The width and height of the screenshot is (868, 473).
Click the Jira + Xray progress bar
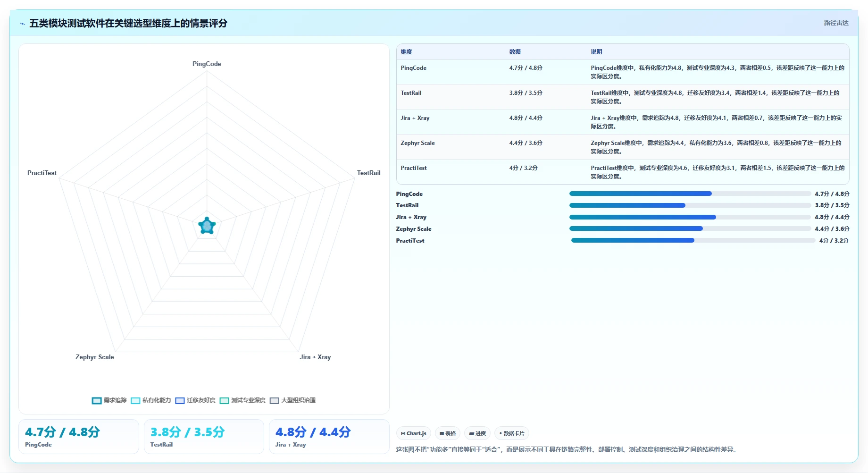click(x=690, y=217)
